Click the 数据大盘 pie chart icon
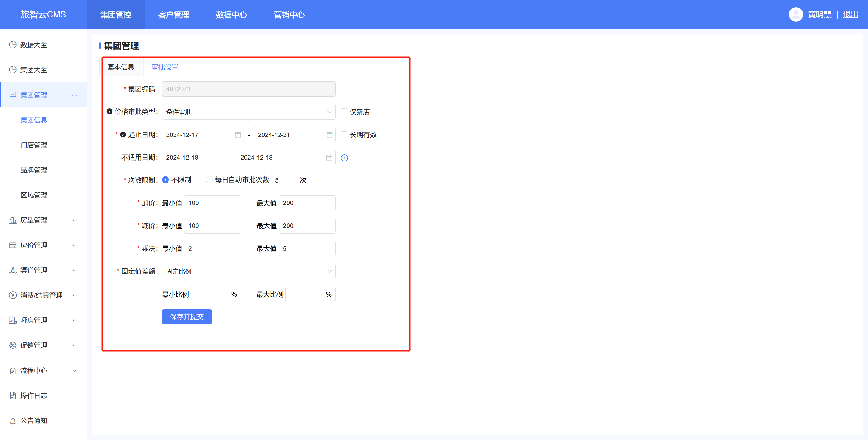The height and width of the screenshot is (440, 868). click(13, 45)
